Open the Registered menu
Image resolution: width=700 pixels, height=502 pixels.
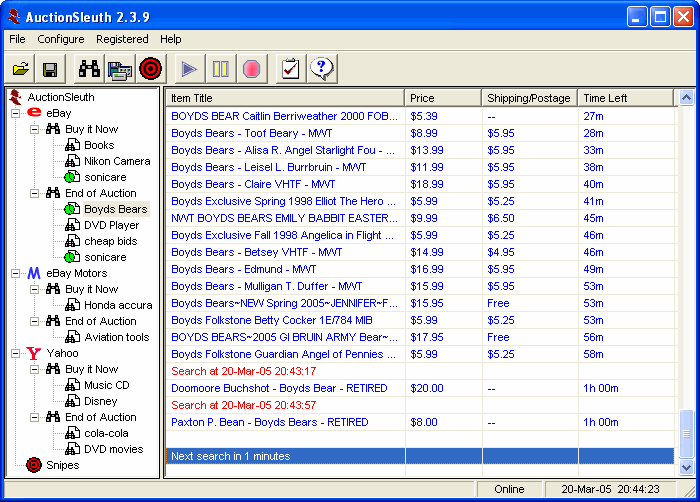122,39
